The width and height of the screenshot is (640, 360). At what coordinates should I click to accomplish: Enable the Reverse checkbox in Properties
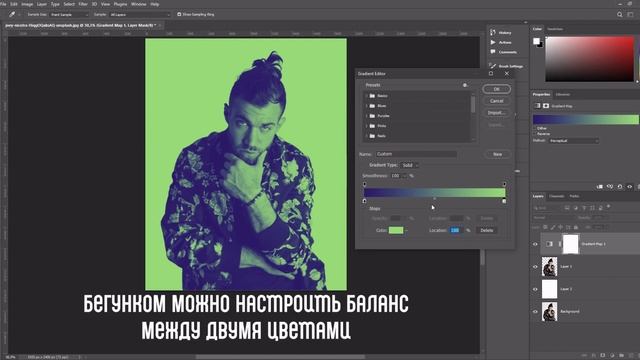click(534, 134)
